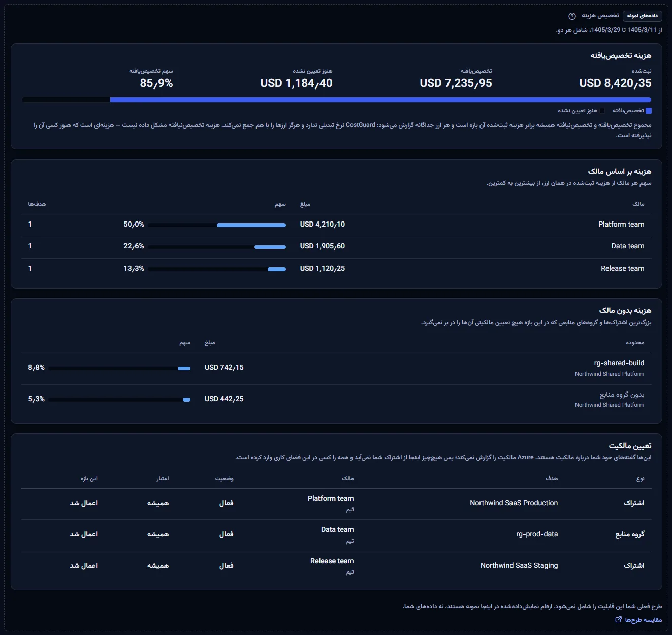
Task: Click the "هدف‌ها" column header
Action: click(x=37, y=204)
